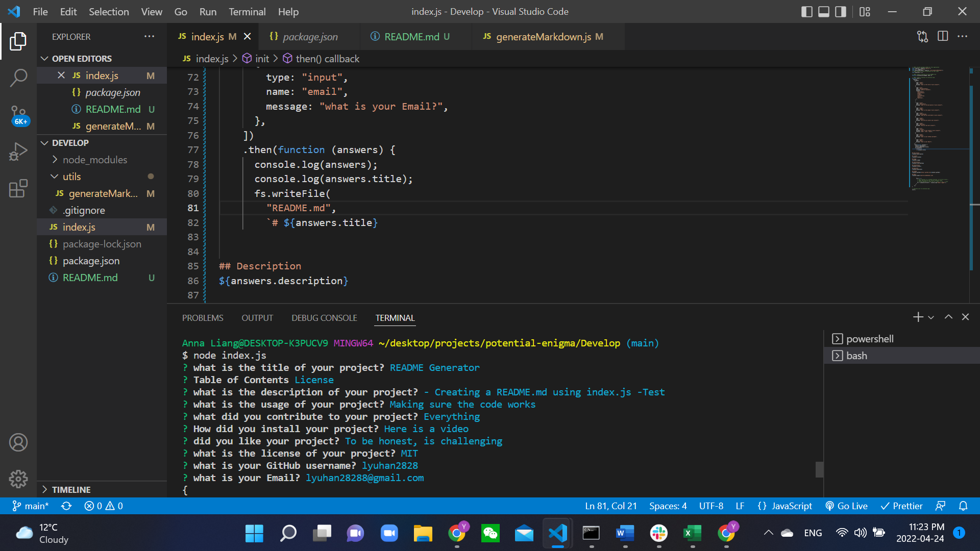Open the Selection menu
Viewport: 980px width, 551px height.
[109, 12]
